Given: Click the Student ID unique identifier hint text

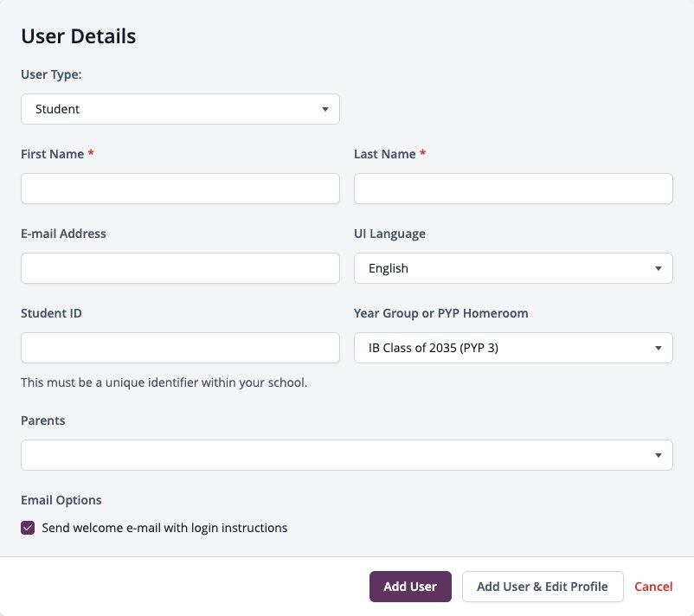Looking at the screenshot, I should pos(164,382).
